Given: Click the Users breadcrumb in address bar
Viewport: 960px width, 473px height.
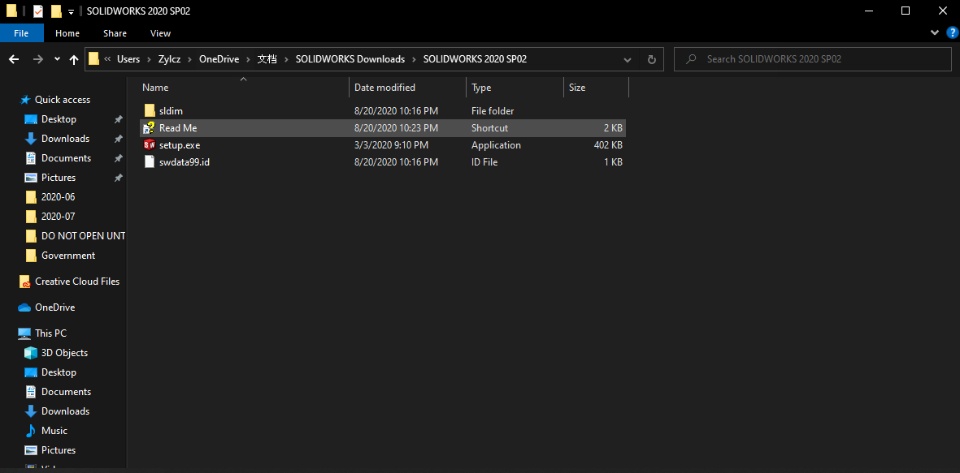Looking at the screenshot, I should click(x=129, y=59).
